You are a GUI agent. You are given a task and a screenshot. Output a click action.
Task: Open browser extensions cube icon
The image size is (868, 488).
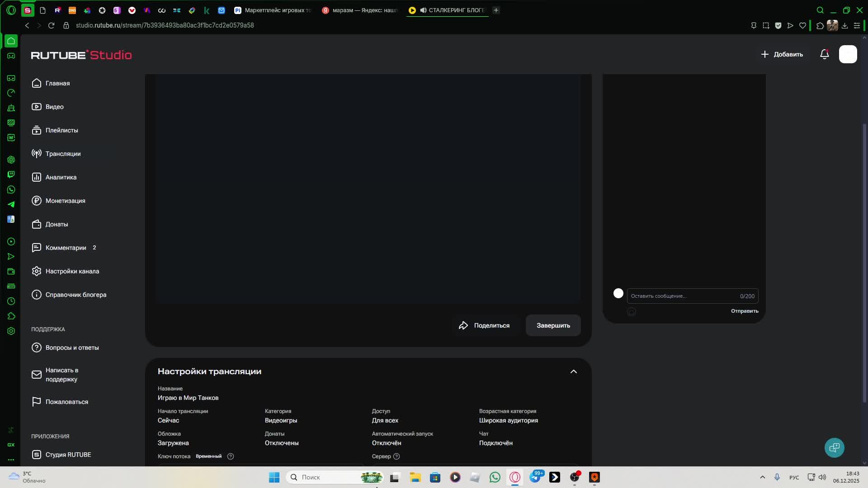(820, 25)
